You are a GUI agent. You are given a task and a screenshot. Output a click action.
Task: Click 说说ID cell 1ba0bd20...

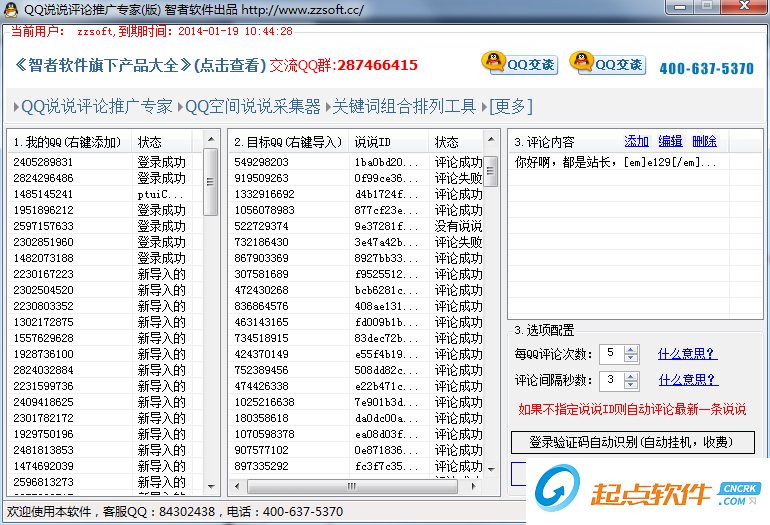click(386, 162)
